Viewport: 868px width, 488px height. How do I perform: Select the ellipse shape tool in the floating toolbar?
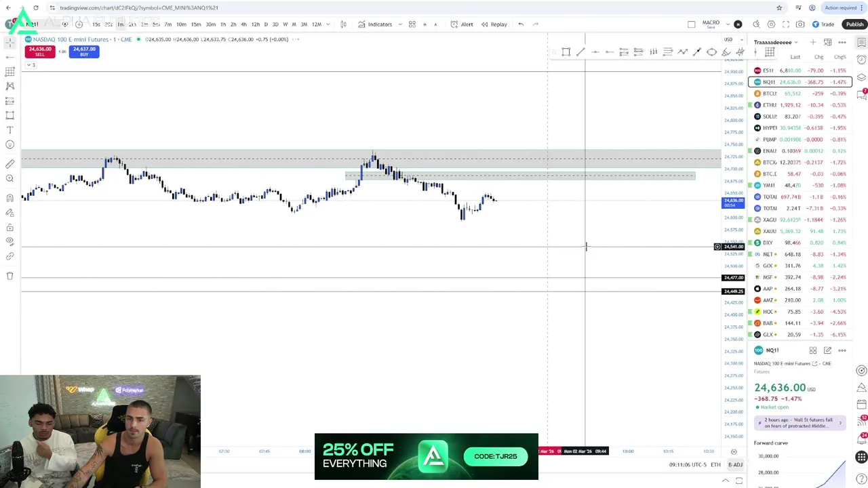coord(711,52)
